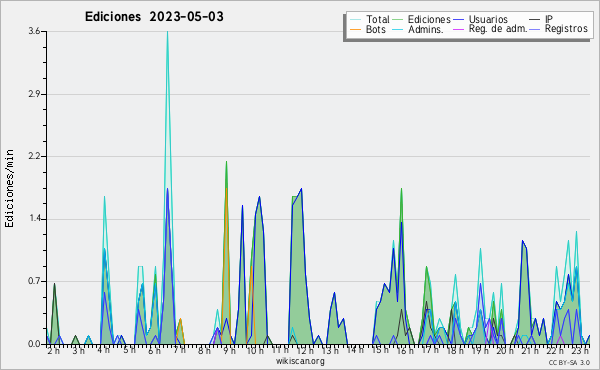Image resolution: width=600 pixels, height=370 pixels.
Task: Click the 8 h x-axis label
Action: (x=204, y=350)
